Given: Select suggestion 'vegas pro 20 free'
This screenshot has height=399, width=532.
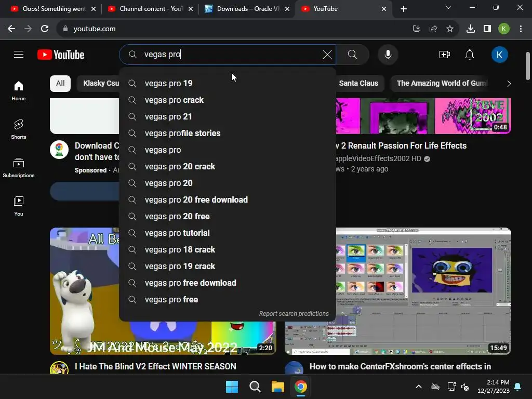Looking at the screenshot, I should pyautogui.click(x=228, y=217).
